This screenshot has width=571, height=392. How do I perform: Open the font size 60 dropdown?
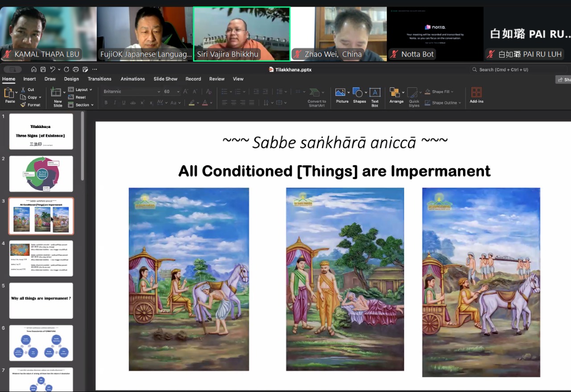(x=178, y=91)
